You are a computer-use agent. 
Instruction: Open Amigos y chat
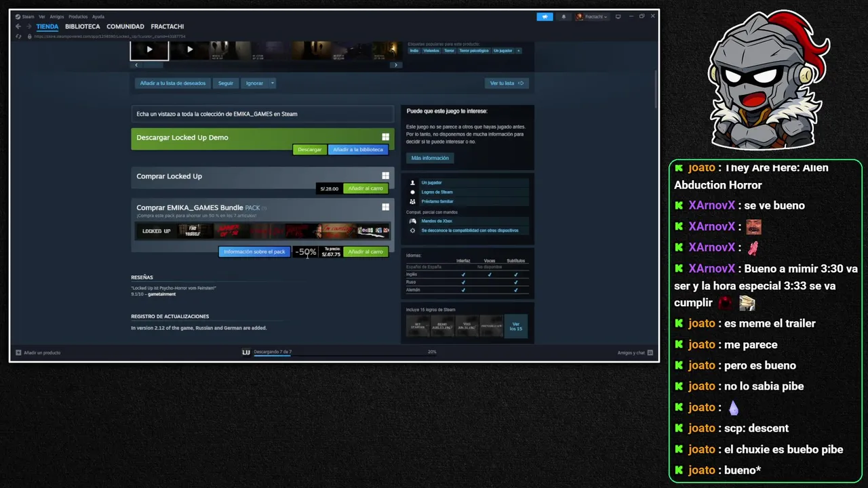click(635, 352)
